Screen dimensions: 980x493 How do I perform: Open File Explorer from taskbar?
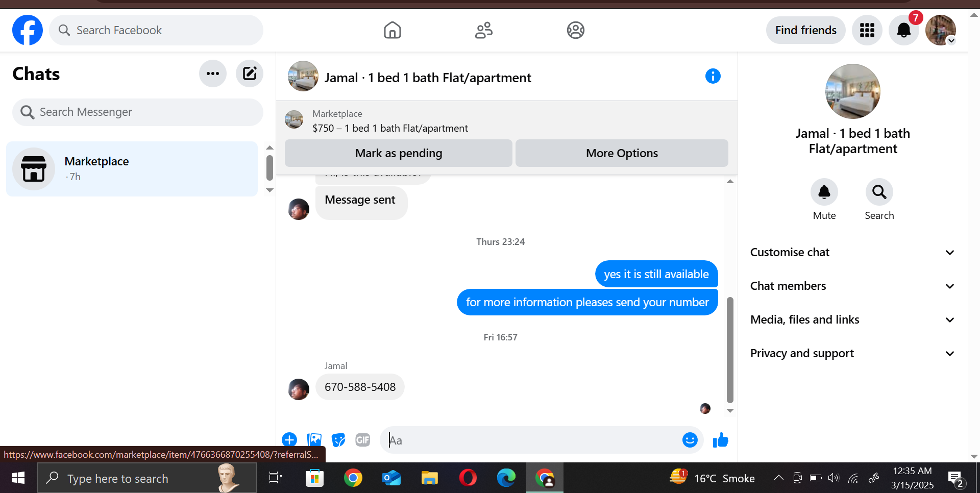[429, 478]
